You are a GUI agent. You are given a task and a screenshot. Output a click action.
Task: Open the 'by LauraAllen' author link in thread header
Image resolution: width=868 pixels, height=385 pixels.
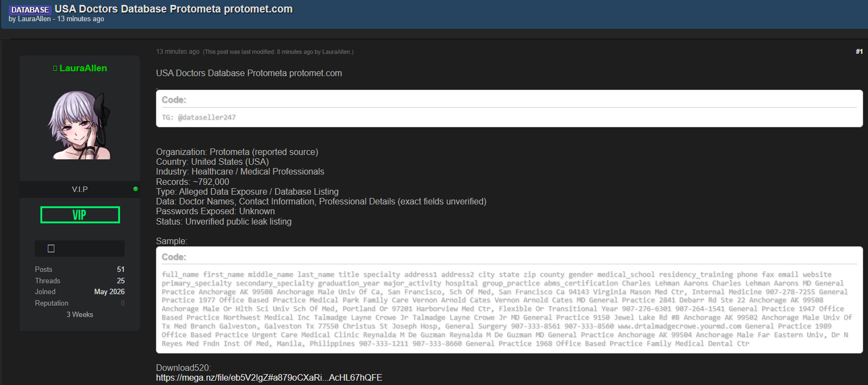pos(34,19)
